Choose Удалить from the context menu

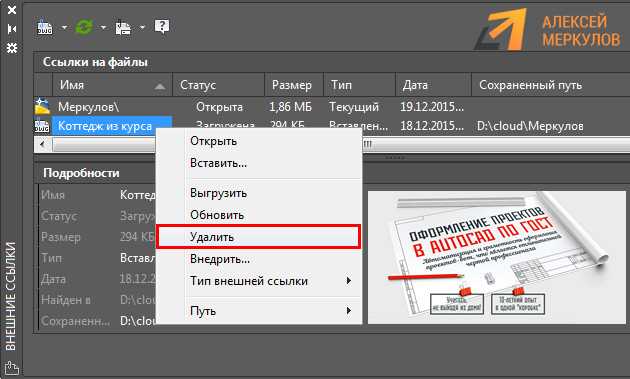click(x=259, y=237)
